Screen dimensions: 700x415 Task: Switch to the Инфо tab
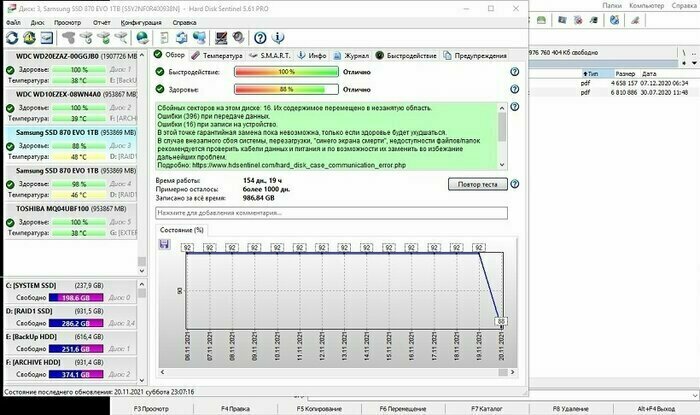click(312, 55)
